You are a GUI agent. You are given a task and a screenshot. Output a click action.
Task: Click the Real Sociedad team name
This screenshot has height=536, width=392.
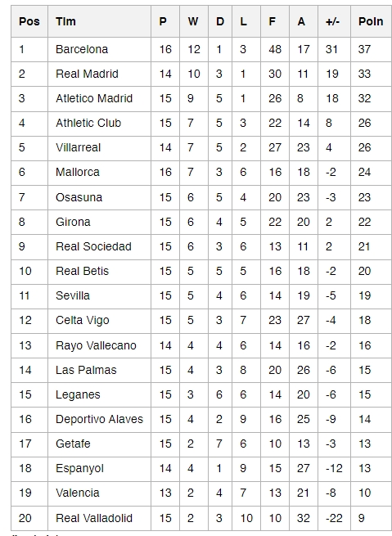coord(93,246)
